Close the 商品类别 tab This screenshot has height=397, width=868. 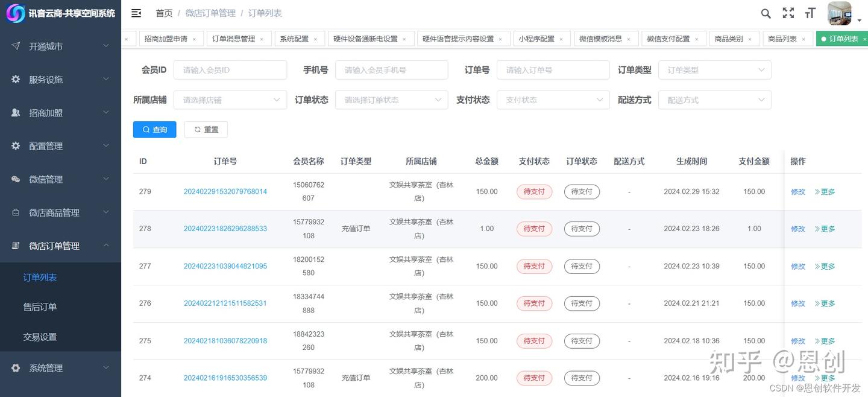coord(750,39)
